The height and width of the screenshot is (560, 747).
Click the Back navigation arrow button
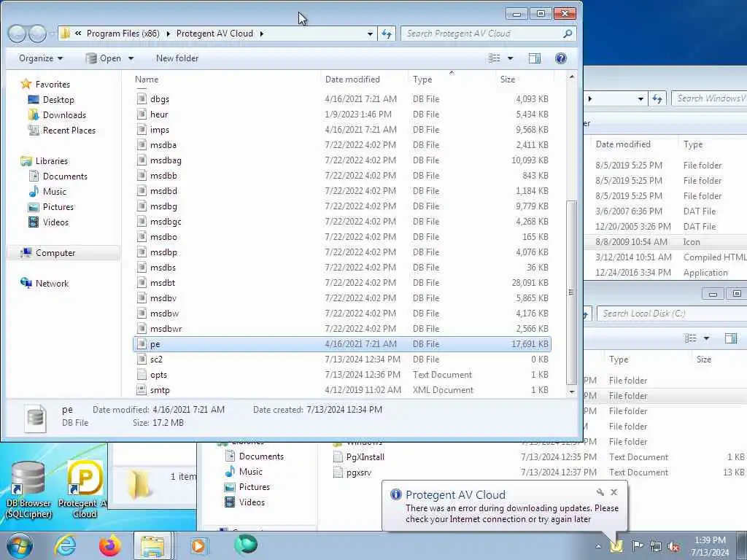pos(18,34)
